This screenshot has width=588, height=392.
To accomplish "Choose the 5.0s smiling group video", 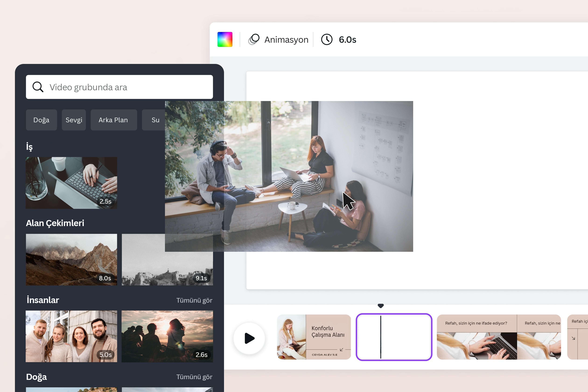I will point(71,336).
